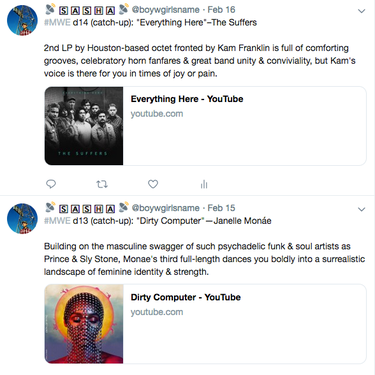
Task: Open profile avatar on Feb 15 tweet
Action: point(22,218)
